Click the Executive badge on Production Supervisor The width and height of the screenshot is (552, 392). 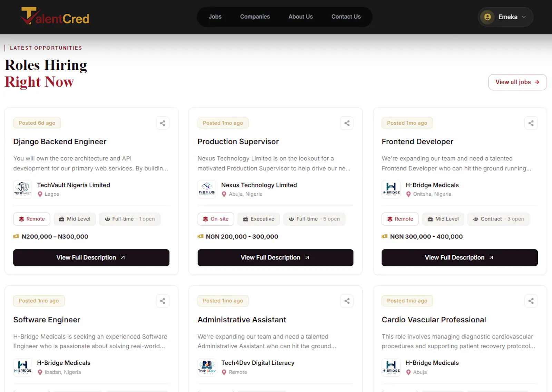coord(259,219)
